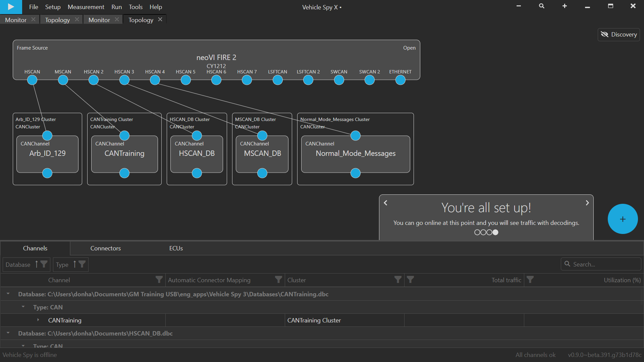Close the first Topology tab
644x362 pixels.
pos(77,19)
